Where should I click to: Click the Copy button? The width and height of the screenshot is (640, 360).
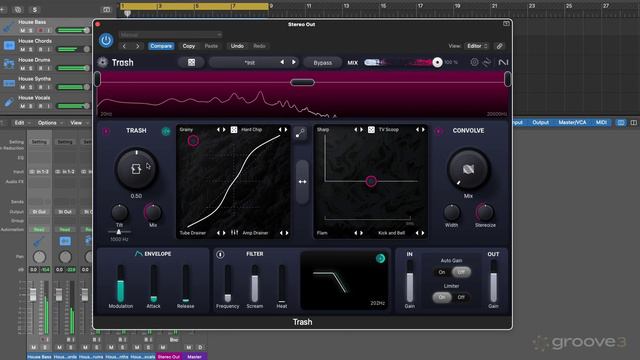point(189,46)
